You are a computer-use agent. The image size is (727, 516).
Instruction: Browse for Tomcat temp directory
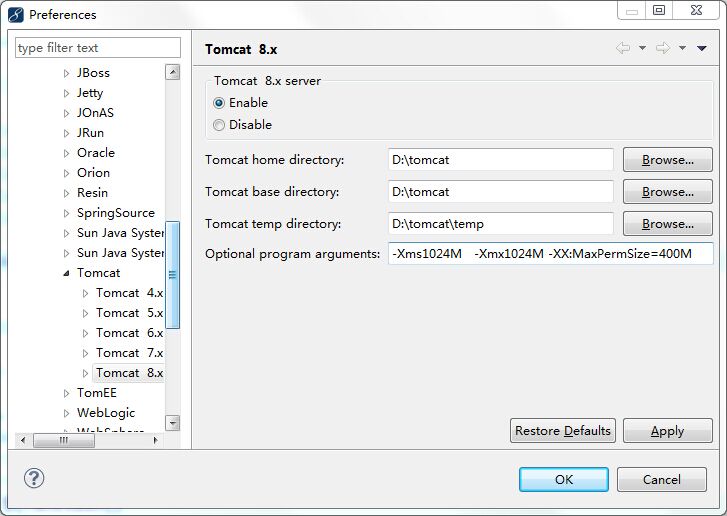tap(668, 224)
